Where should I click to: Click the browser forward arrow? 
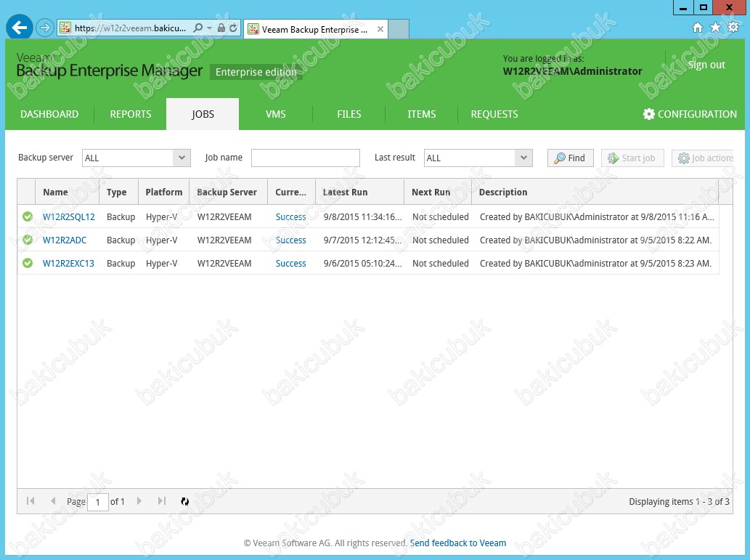point(44,28)
